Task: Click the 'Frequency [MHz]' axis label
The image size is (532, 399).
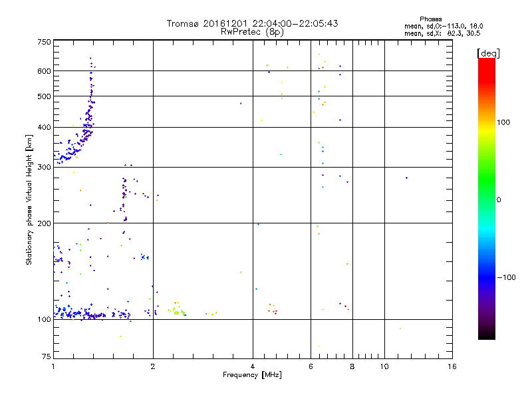Action: pyautogui.click(x=252, y=375)
